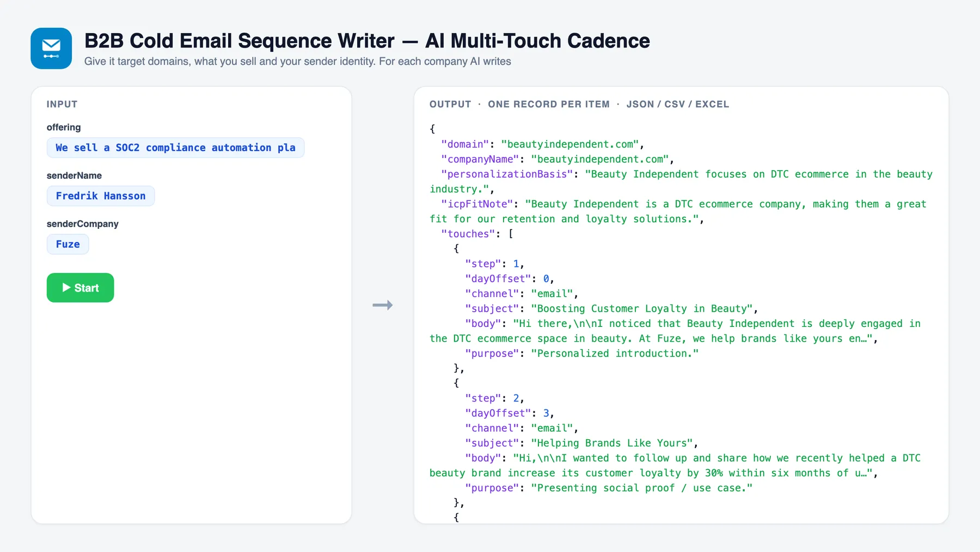
Task: Click subject value 'Helping Brands Like Yours'
Action: pyautogui.click(x=612, y=444)
